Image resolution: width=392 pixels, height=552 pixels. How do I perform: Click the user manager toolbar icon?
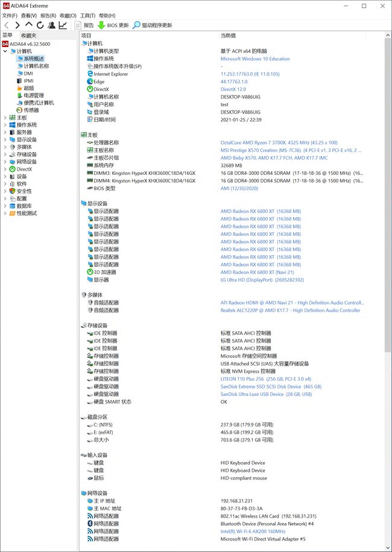click(x=52, y=25)
